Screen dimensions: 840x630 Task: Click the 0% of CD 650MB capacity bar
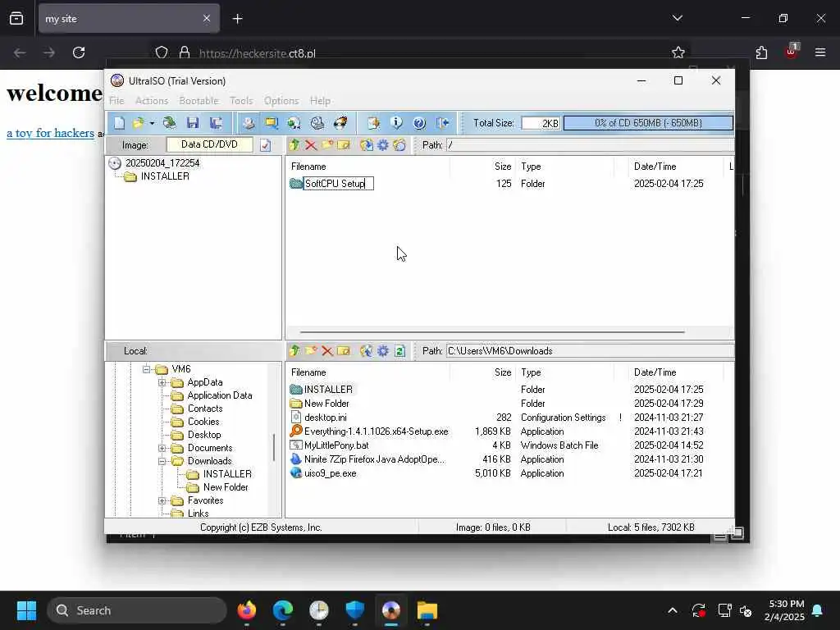tap(648, 123)
